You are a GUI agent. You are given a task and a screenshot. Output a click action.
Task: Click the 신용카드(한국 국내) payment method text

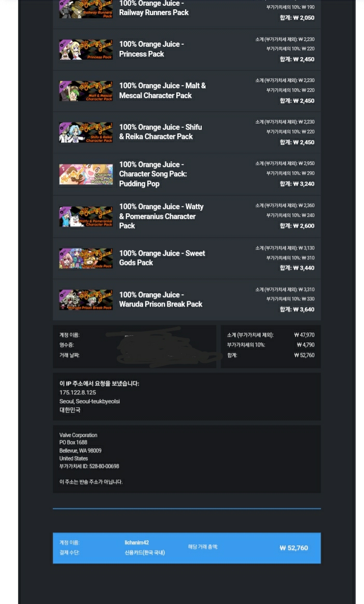coord(145,553)
